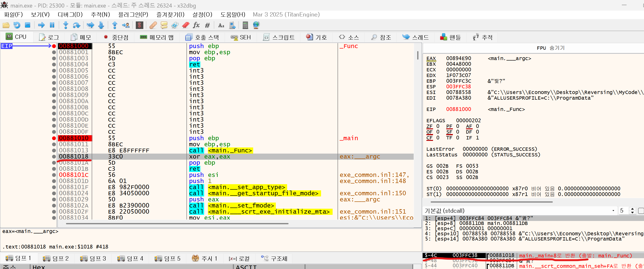Restart the debuggee with the restart icon
Viewport: 644px width, 269px height.
coord(17,25)
